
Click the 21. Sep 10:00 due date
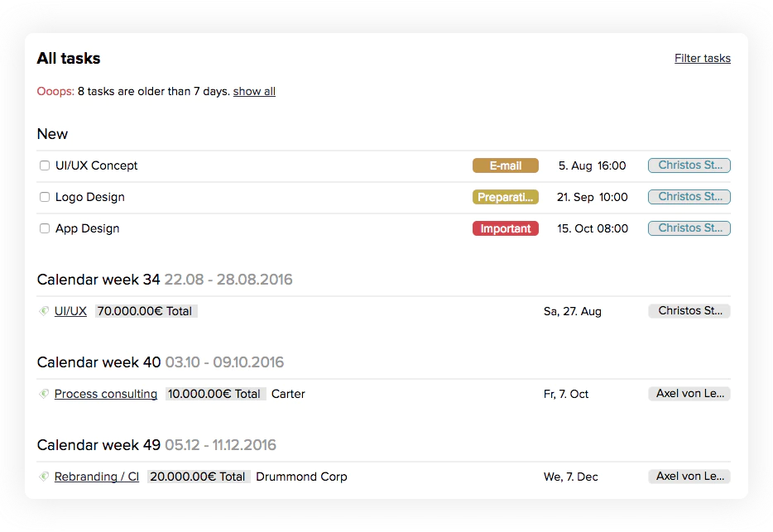pos(592,197)
